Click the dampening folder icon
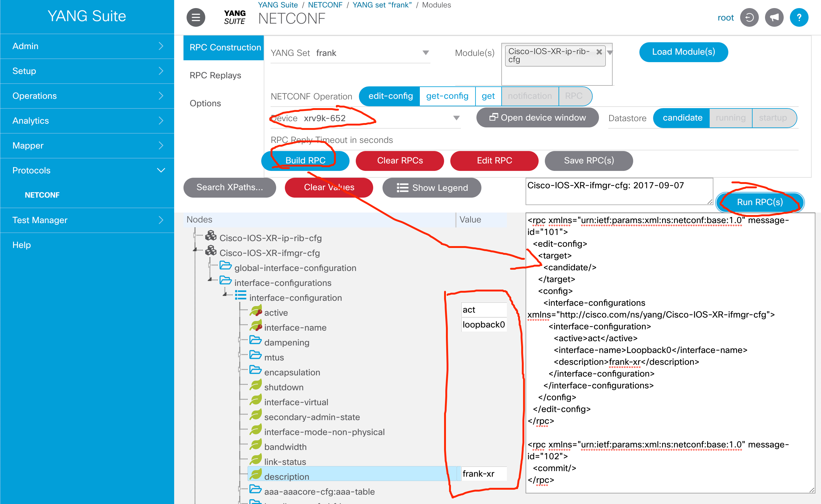821x504 pixels. point(256,340)
